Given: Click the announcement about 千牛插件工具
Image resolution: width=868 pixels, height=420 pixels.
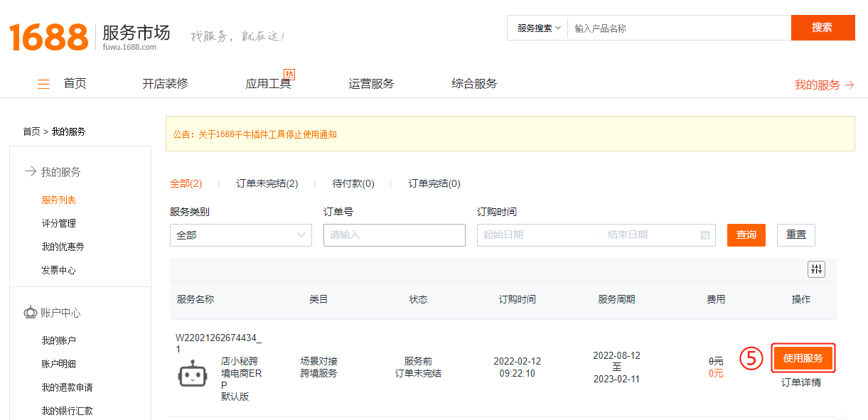Looking at the screenshot, I should [255, 134].
